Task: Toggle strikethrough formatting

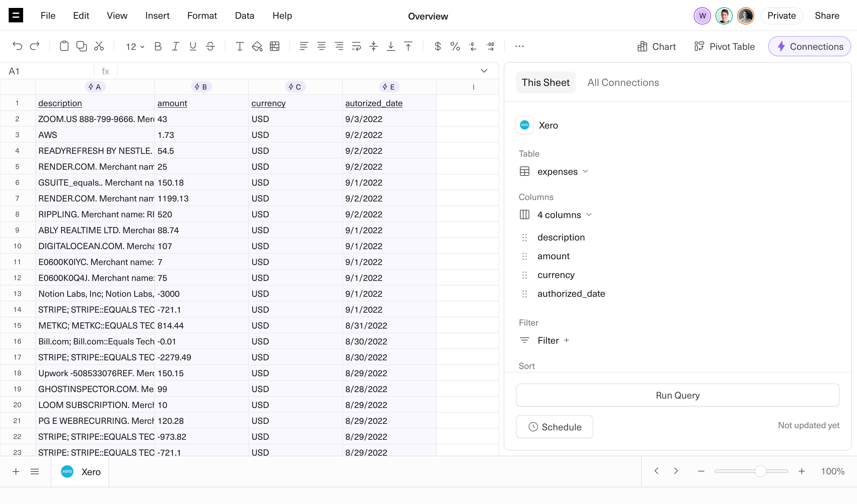Action: click(x=210, y=46)
